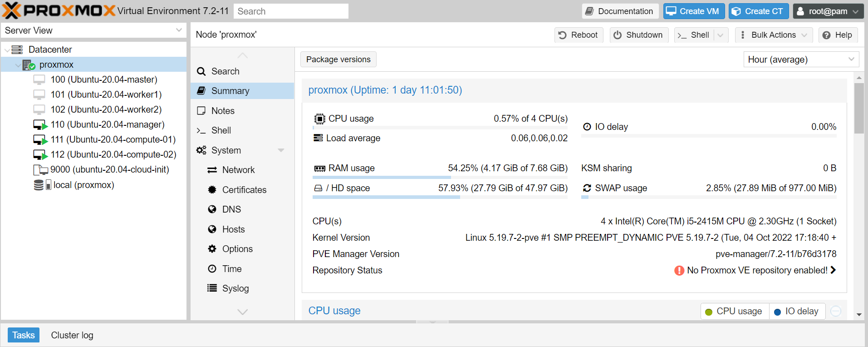Click stopped VM 101 monitor icon
Image resolution: width=868 pixels, height=347 pixels.
pyautogui.click(x=39, y=95)
